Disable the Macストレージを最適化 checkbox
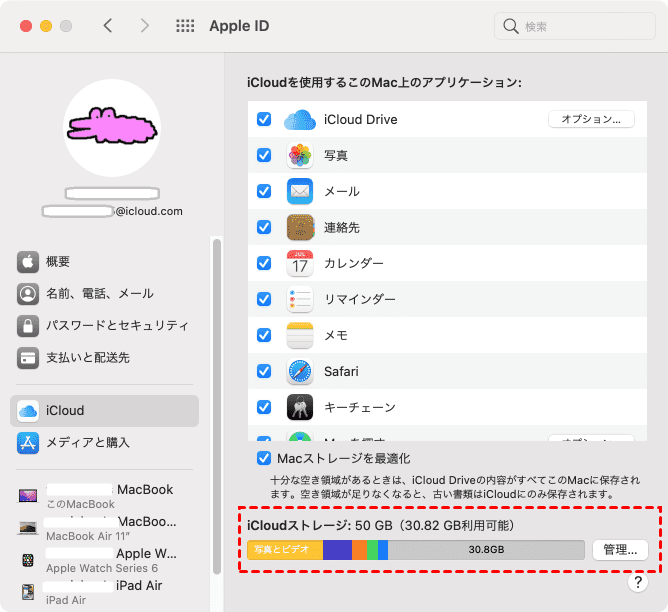 pos(264,459)
